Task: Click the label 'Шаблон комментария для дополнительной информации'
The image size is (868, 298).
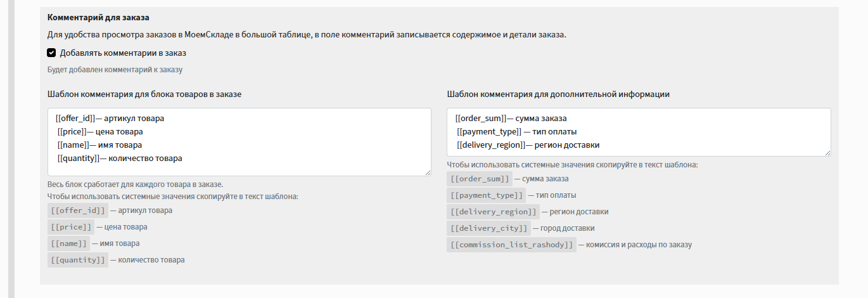Action: point(558,94)
